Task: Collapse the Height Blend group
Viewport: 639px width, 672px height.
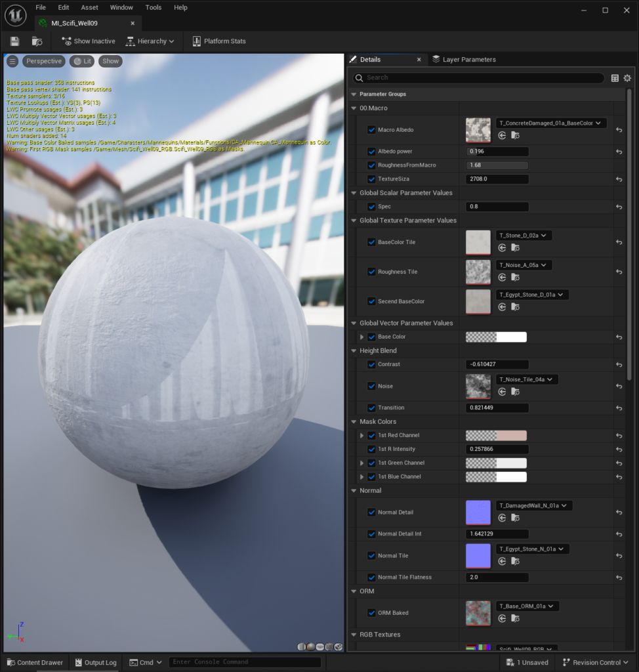Action: [354, 350]
